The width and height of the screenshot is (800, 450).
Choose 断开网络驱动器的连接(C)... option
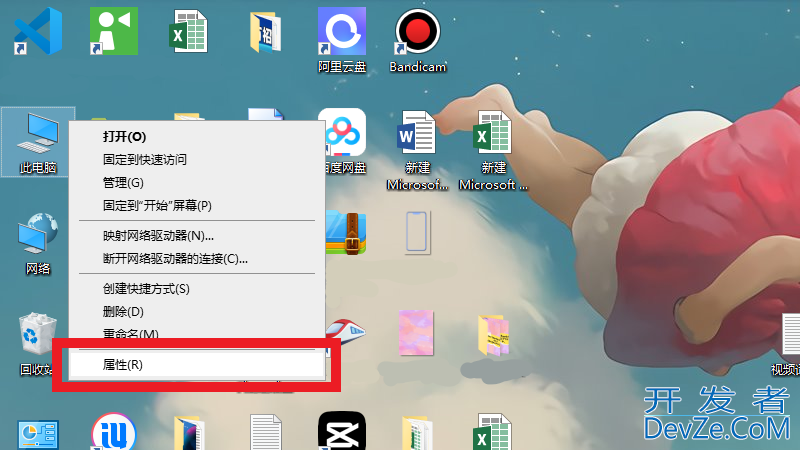[x=197, y=259]
